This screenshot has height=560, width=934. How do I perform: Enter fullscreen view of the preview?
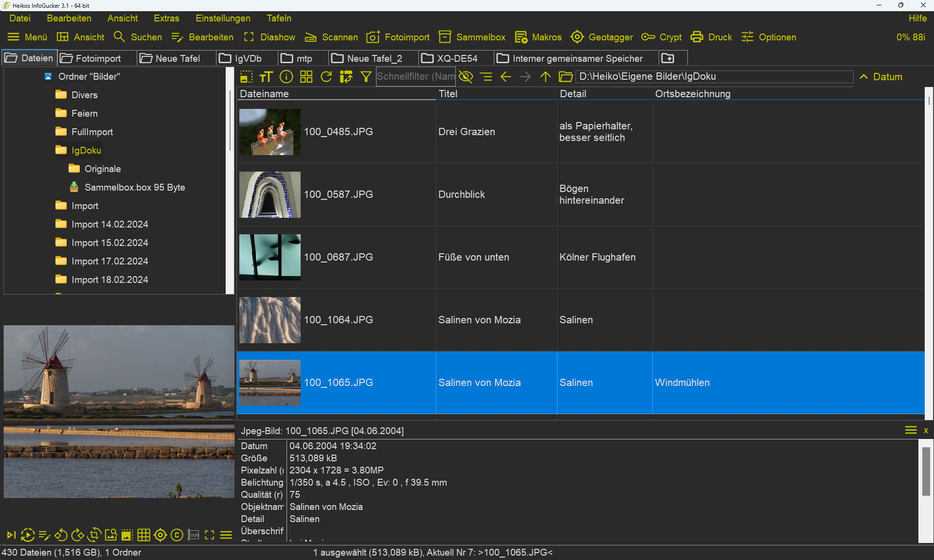pyautogui.click(x=209, y=535)
